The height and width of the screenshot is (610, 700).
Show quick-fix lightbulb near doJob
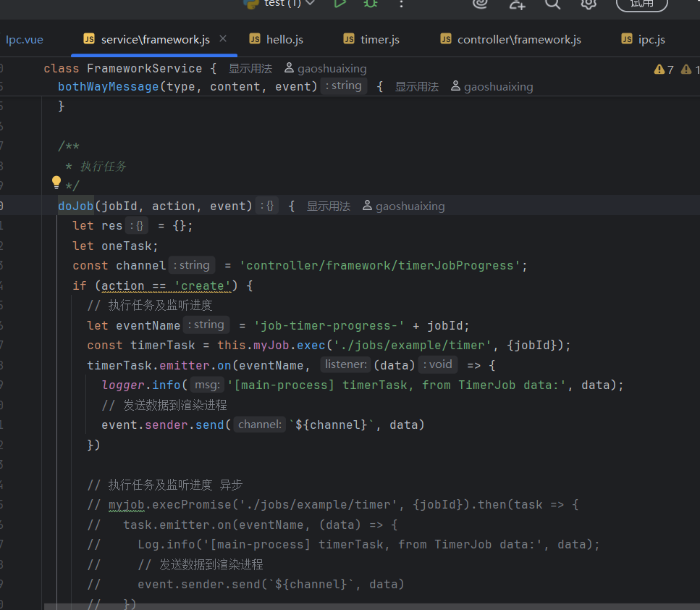tap(56, 182)
